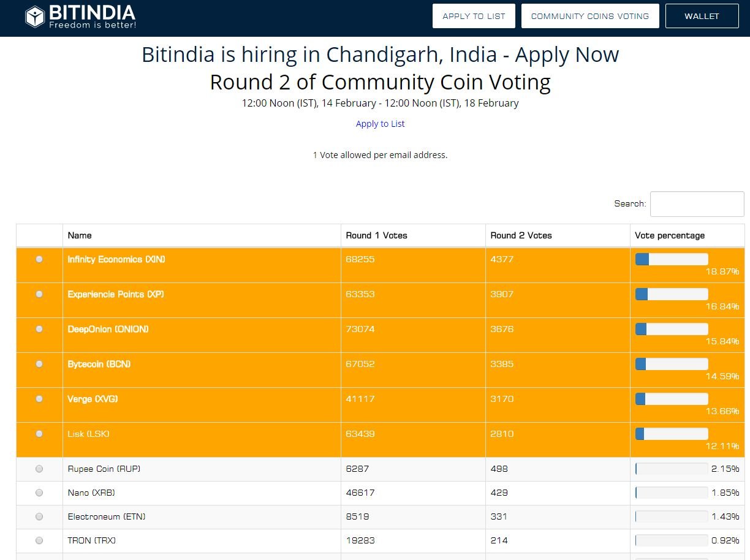Select Experiencie Points (XP) radio button

tap(39, 294)
